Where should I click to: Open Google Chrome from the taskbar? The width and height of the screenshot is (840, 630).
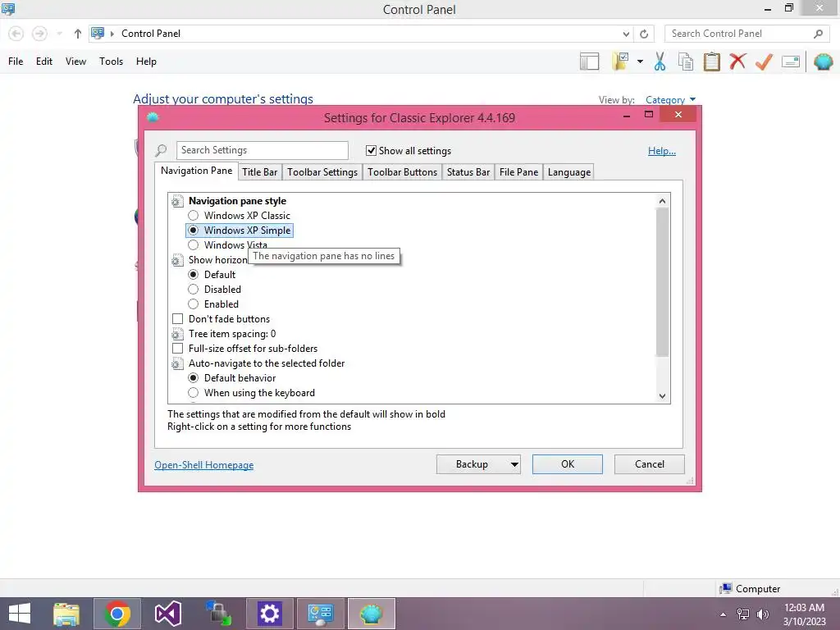(x=117, y=614)
